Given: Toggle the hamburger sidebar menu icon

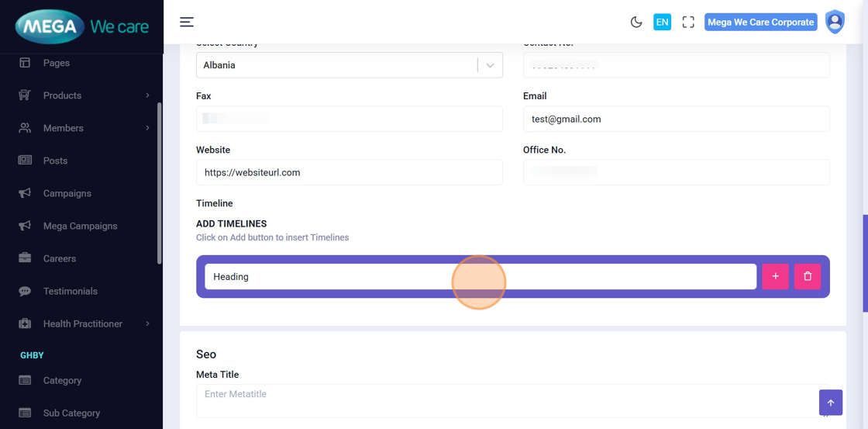Looking at the screenshot, I should [187, 22].
